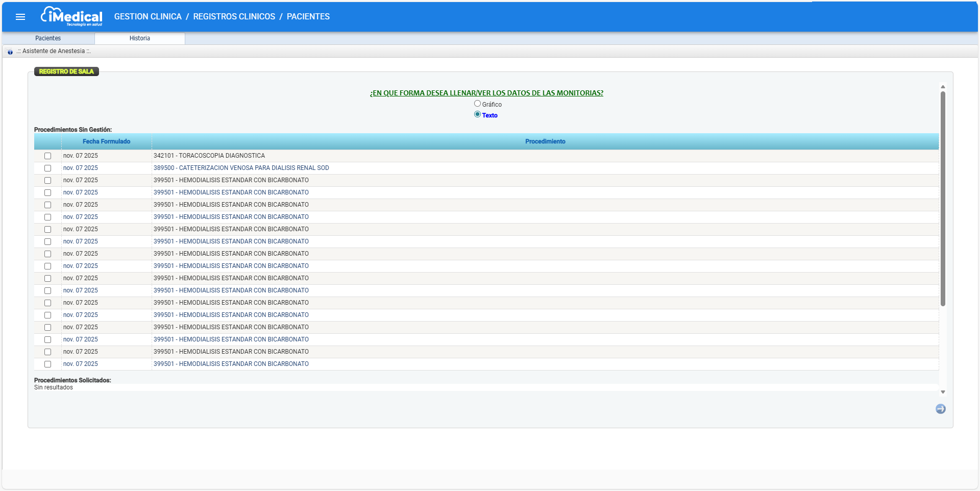Click the blue next arrow button
This screenshot has height=491, width=980.
coord(940,409)
